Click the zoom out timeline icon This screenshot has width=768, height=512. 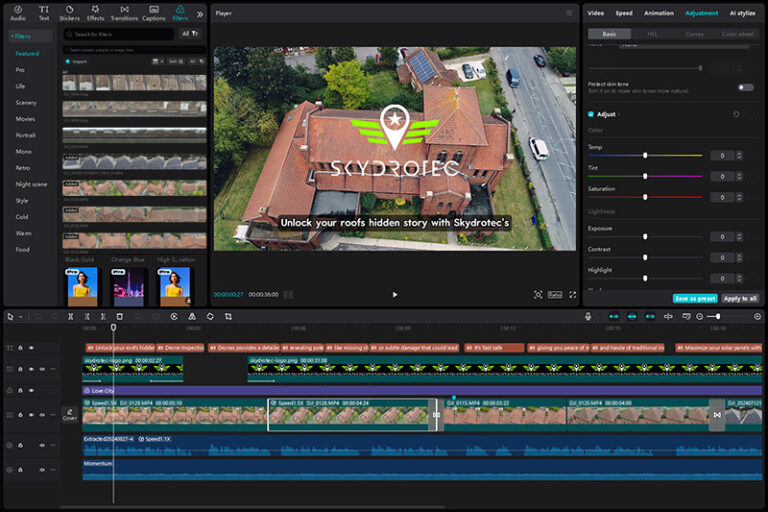tap(699, 317)
